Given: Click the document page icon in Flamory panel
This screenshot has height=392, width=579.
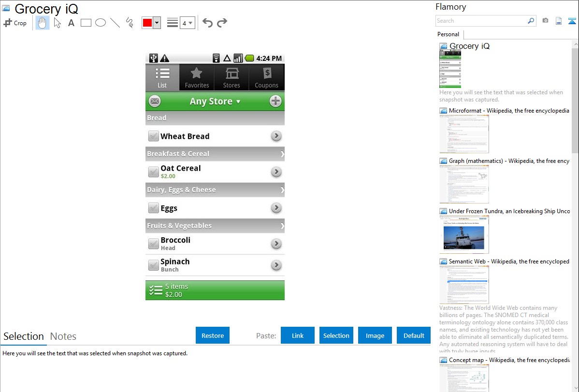Looking at the screenshot, I should point(559,21).
